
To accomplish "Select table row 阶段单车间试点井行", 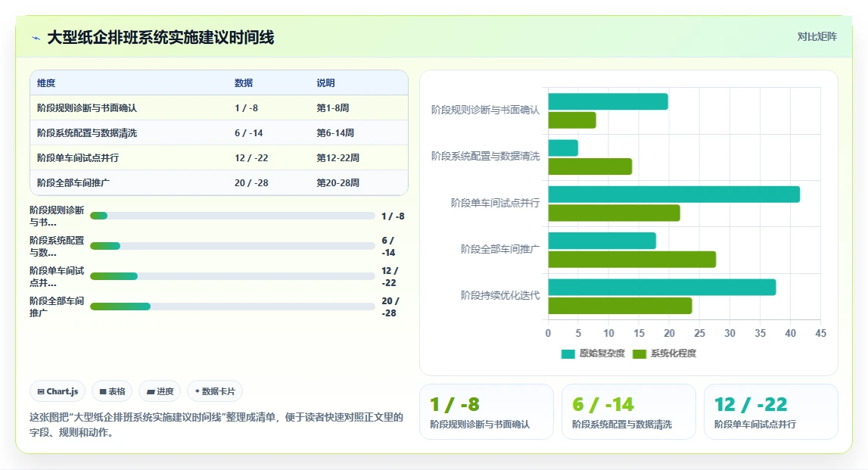I will (219, 157).
